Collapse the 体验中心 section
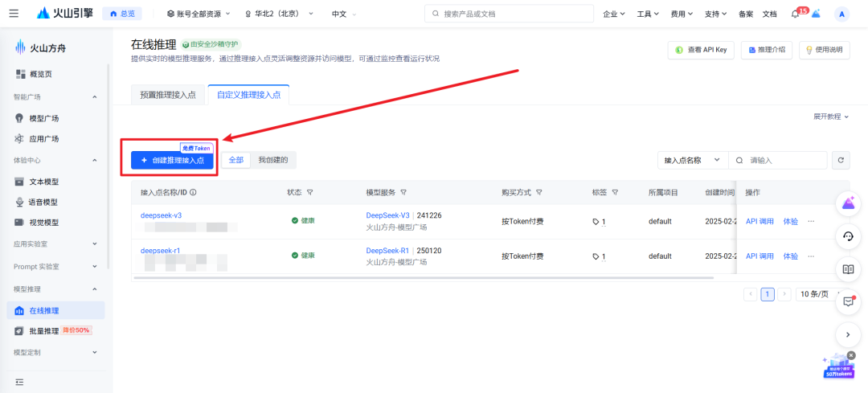This screenshot has height=393, width=868. [x=94, y=160]
